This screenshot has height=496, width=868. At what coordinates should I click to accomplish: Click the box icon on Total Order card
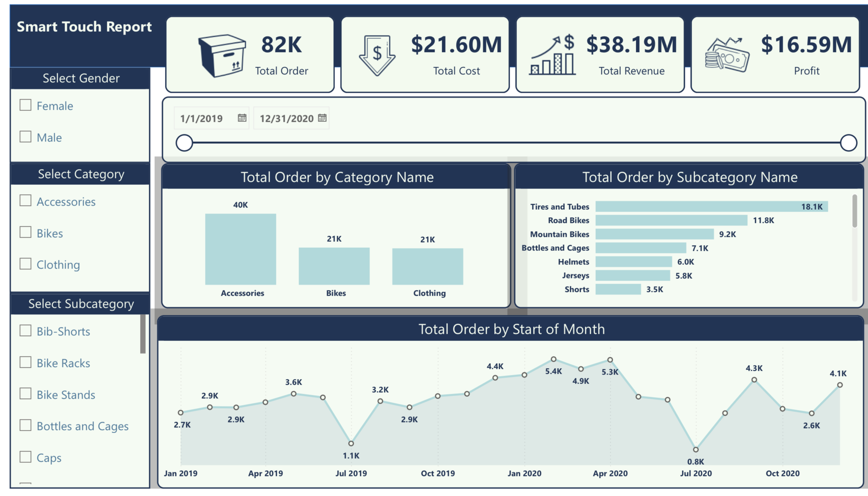click(222, 56)
